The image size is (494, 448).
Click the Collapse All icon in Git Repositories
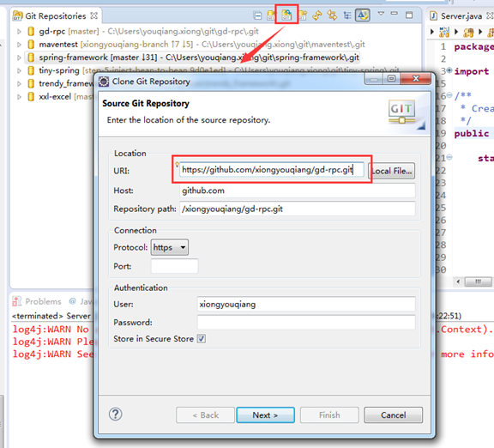(257, 15)
